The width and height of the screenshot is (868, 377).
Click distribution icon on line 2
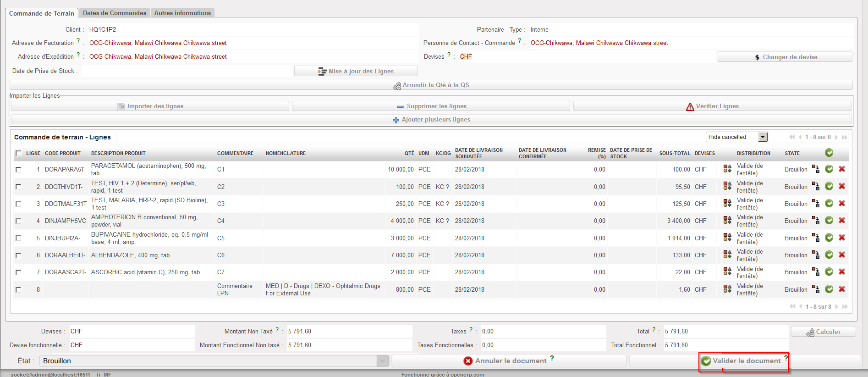(x=727, y=186)
